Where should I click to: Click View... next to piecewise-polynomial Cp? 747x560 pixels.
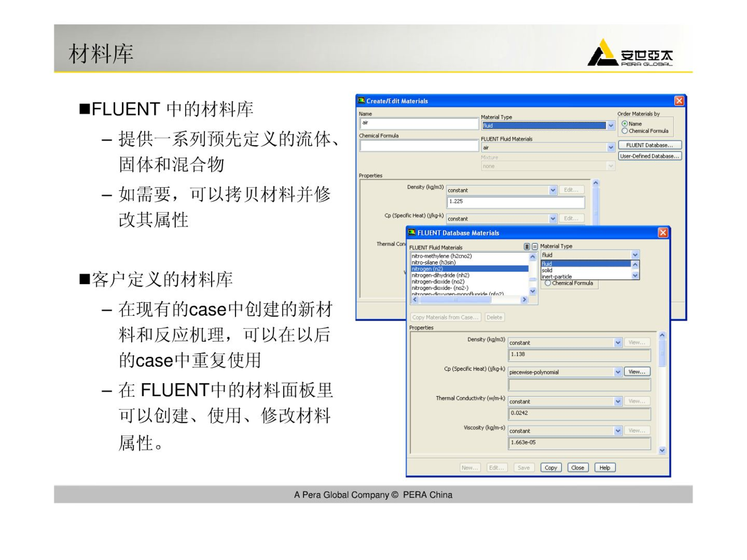(637, 372)
